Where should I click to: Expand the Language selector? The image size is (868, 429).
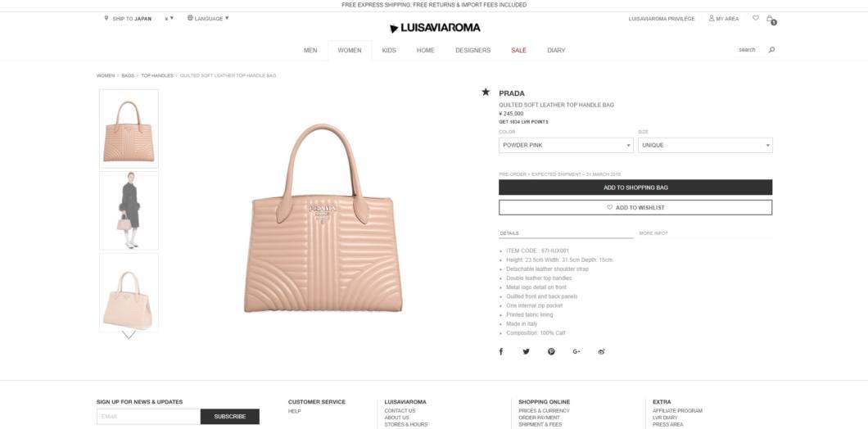click(x=208, y=18)
